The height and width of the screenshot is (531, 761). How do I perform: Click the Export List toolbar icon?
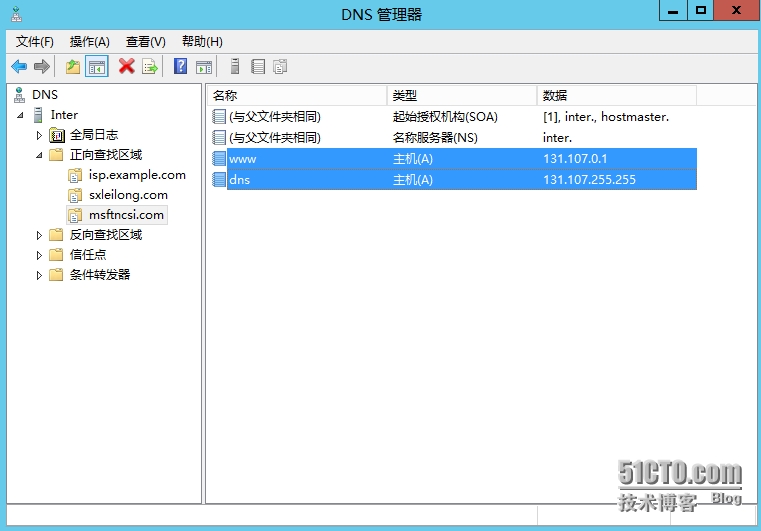150,66
